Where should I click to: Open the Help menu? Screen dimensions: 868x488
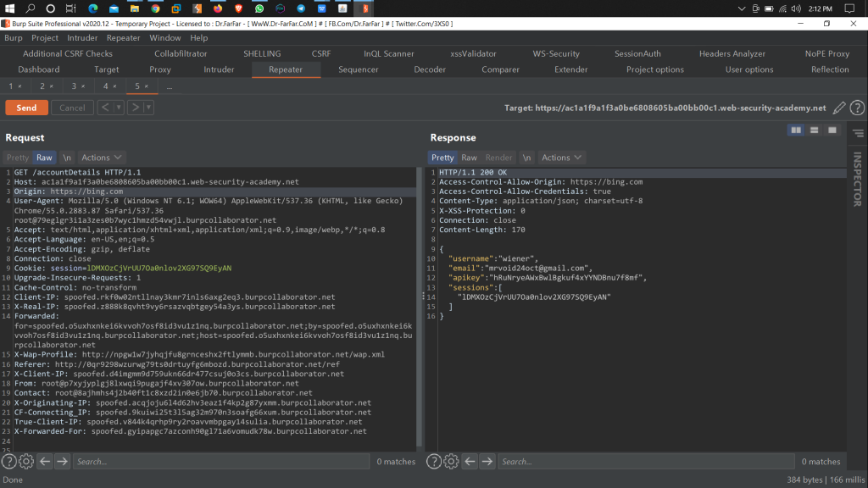(198, 37)
